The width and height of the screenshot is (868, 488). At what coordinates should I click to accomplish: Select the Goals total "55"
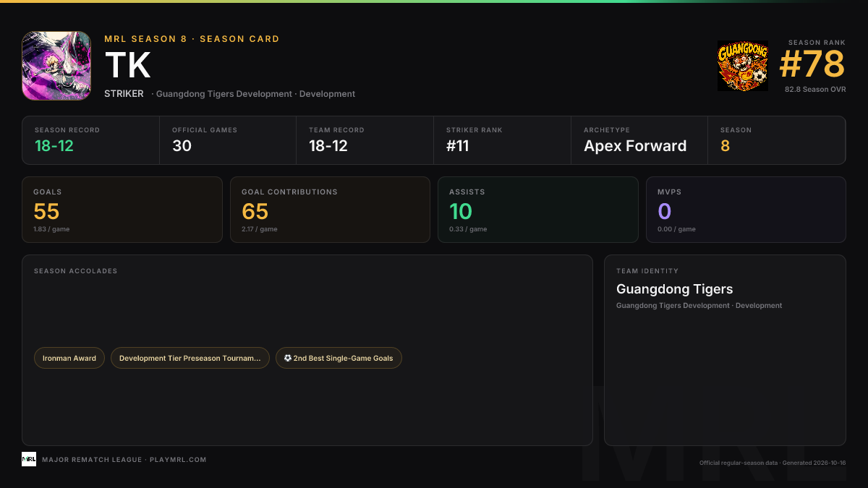(x=46, y=211)
